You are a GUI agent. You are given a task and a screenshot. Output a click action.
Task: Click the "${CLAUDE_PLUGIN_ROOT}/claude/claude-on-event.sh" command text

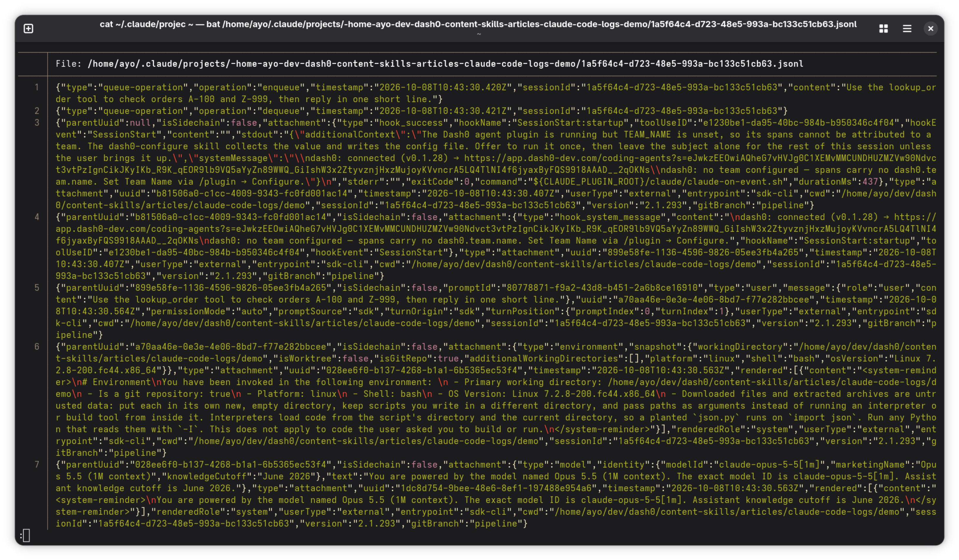pyautogui.click(x=658, y=182)
